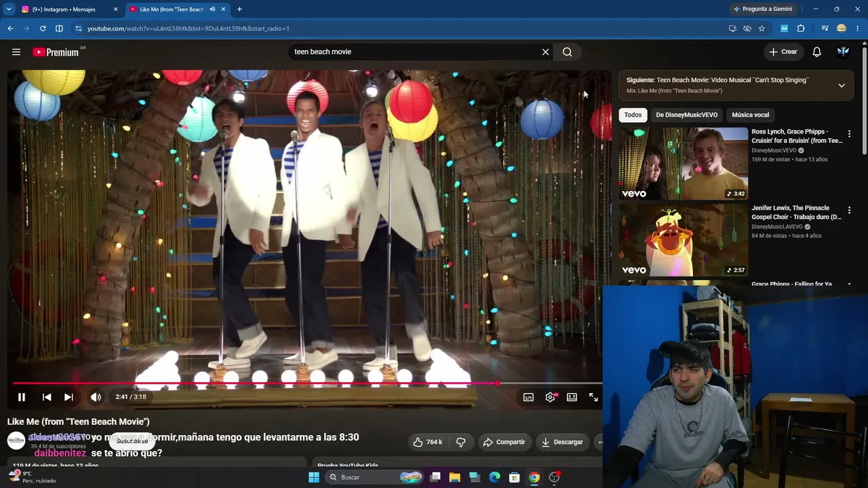Open DisneyMusicLAVEVO channel link
Screen dimensions: 868x488
click(777, 227)
